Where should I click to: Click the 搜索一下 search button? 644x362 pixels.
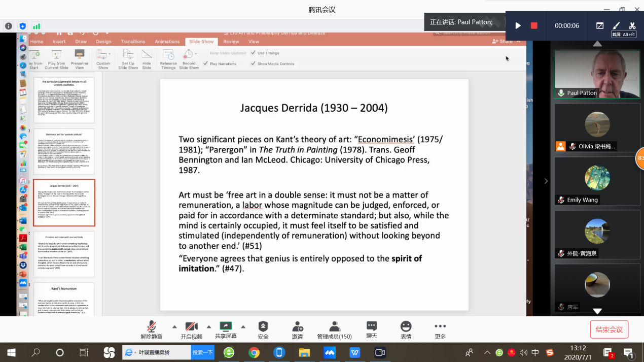(x=203, y=352)
